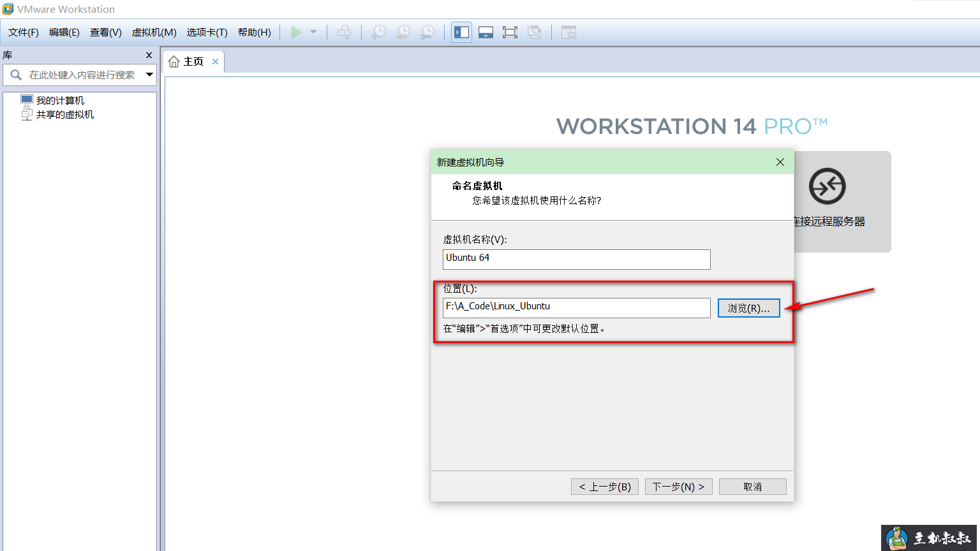
Task: Click the 下一步(N) next button
Action: tap(679, 487)
